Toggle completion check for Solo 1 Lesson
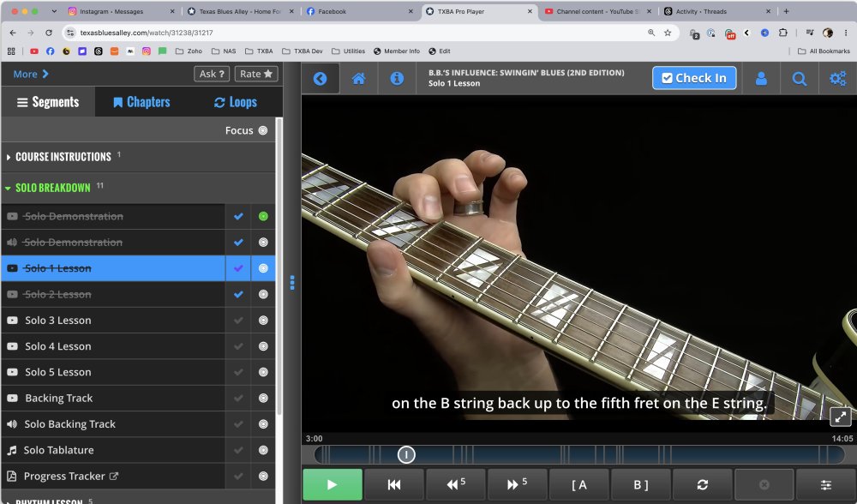Viewport: 857px width, 504px height. coord(238,268)
